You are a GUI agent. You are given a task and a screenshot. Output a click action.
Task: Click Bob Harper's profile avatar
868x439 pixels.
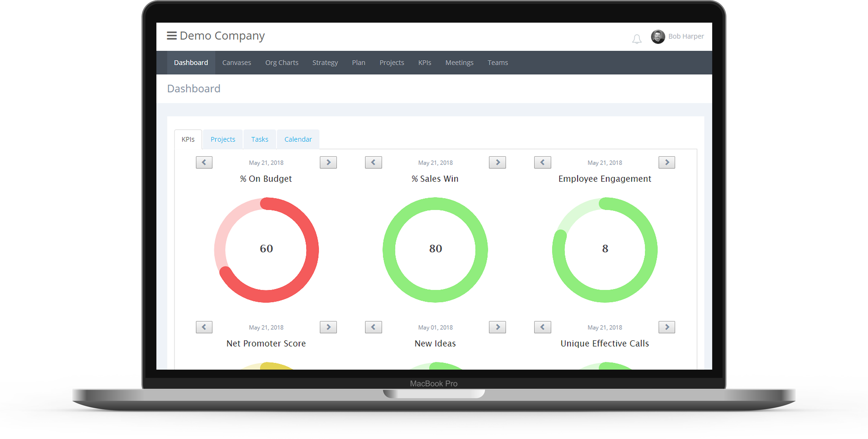(658, 36)
